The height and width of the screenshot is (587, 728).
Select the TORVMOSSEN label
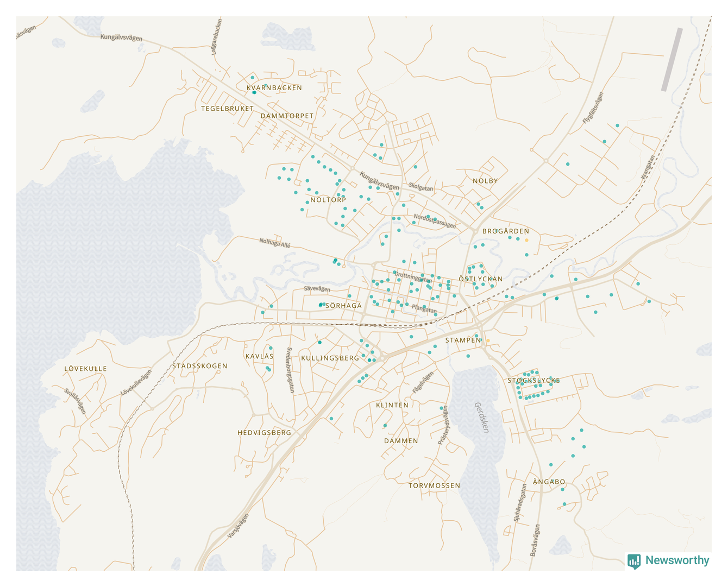coord(434,485)
